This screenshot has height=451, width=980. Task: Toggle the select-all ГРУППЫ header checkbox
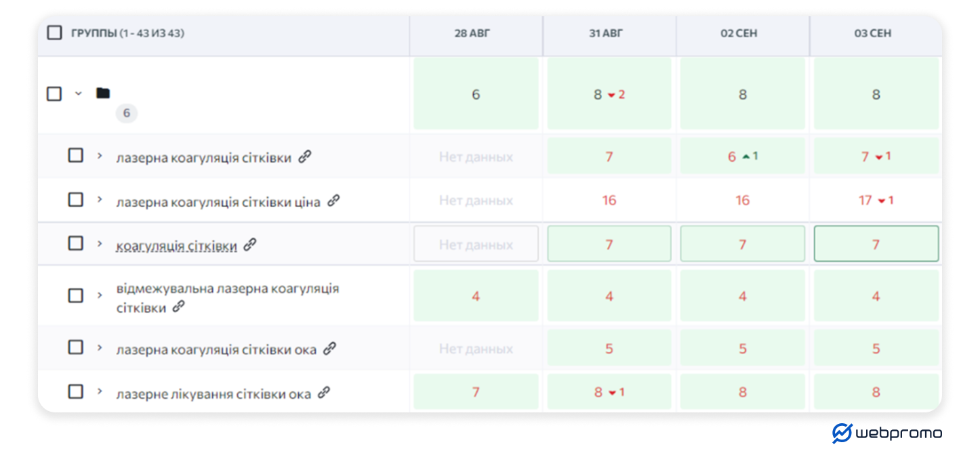pyautogui.click(x=54, y=33)
